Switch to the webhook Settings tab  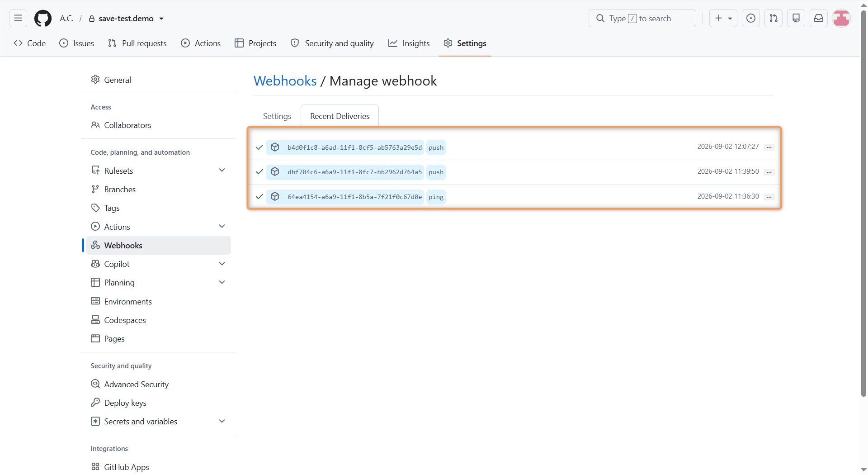tap(277, 116)
